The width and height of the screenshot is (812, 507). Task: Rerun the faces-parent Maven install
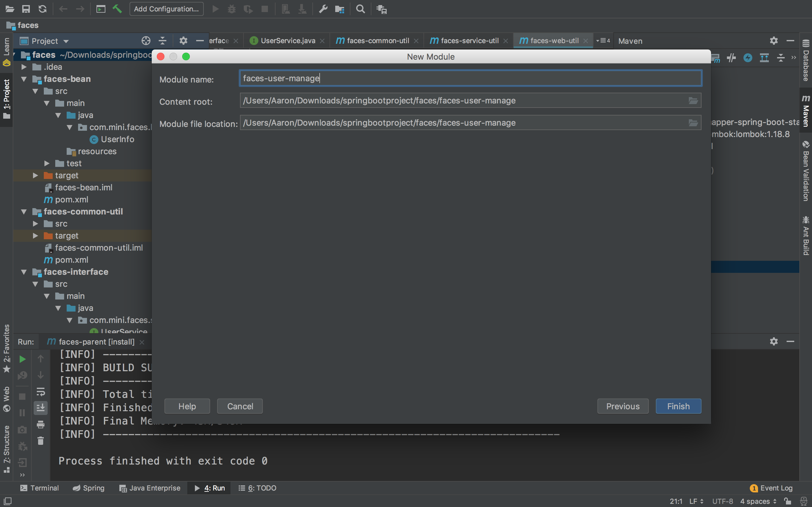coord(22,359)
